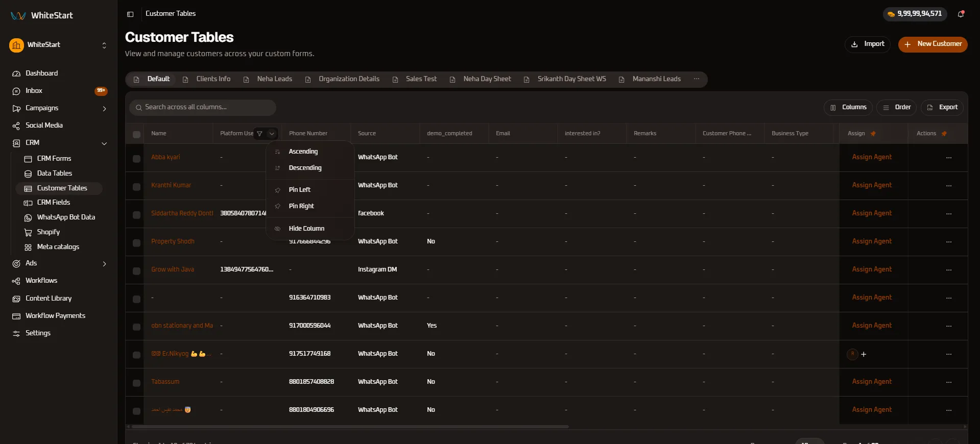Focus the Search across all columns field
Viewport: 980px width, 444px height.
tap(203, 107)
